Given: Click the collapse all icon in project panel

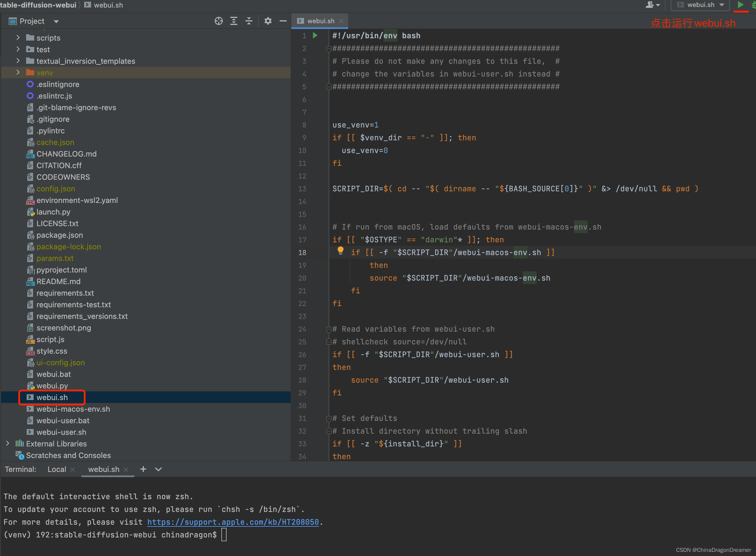Looking at the screenshot, I should coord(248,22).
